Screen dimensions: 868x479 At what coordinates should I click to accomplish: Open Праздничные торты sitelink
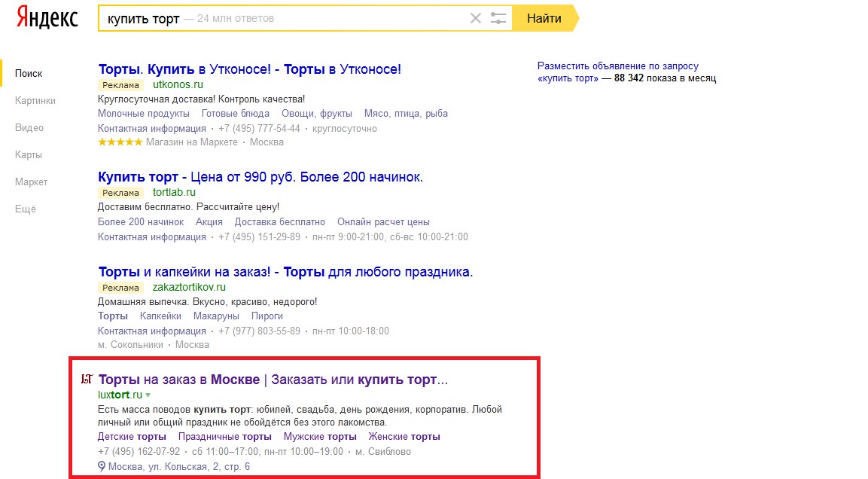[x=225, y=437]
